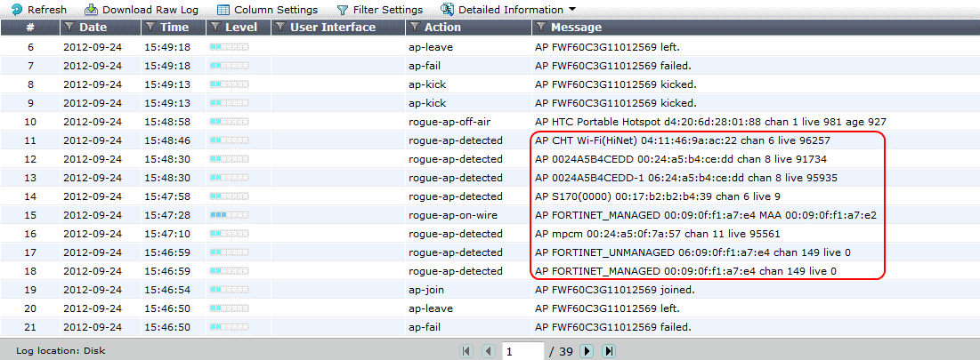Click level bar of log row 6
The height and width of the screenshot is (360, 980).
tap(229, 47)
